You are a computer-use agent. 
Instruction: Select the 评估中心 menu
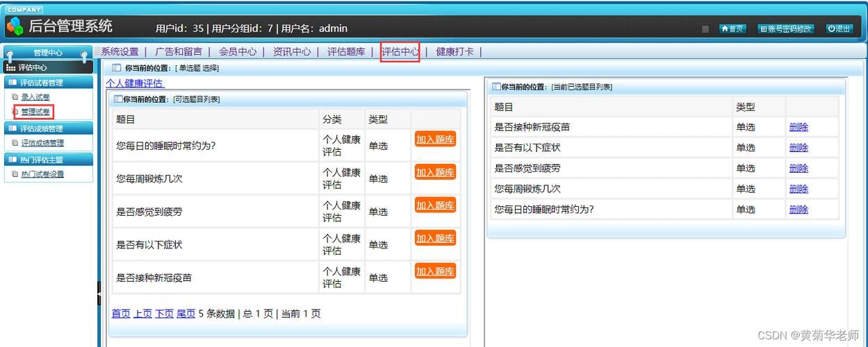pyautogui.click(x=400, y=51)
